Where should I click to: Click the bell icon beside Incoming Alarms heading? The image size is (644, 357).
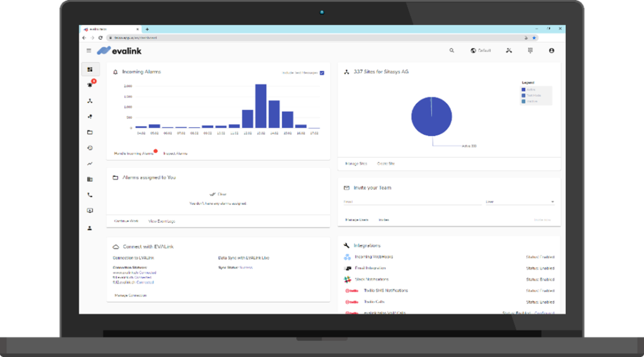116,72
